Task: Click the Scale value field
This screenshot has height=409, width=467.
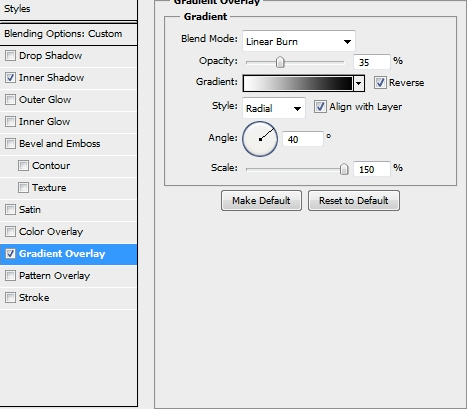Action: pos(372,169)
